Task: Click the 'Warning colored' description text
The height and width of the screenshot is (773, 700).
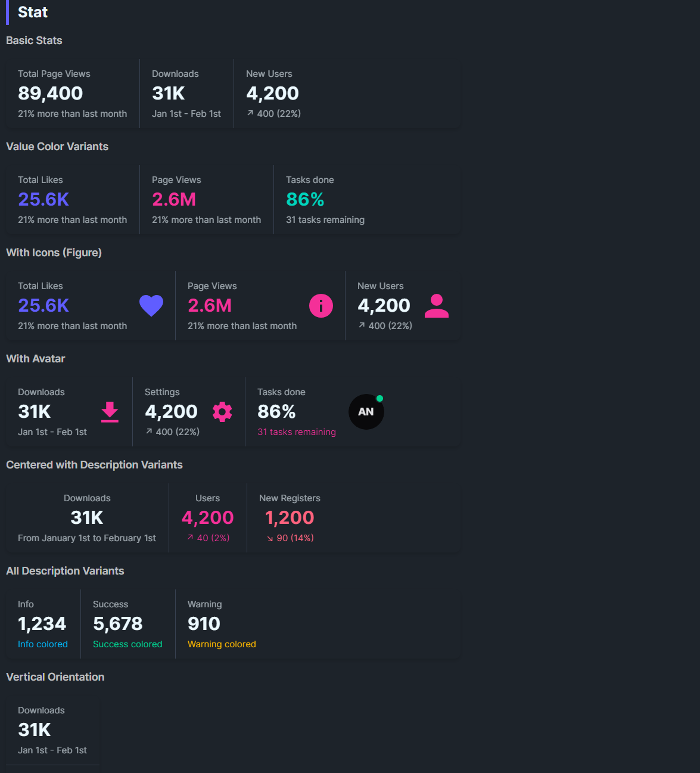Action: pos(222,644)
